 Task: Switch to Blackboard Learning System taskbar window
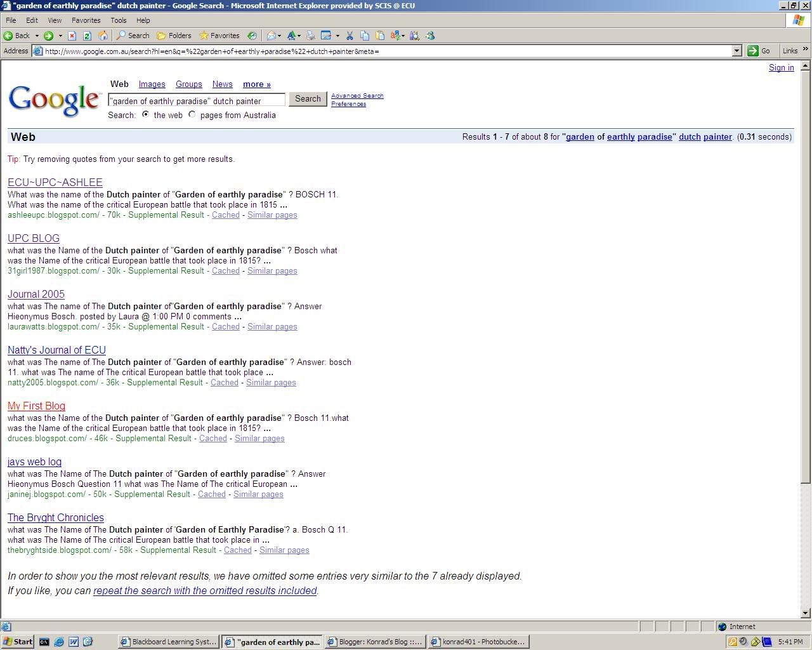coord(169,642)
